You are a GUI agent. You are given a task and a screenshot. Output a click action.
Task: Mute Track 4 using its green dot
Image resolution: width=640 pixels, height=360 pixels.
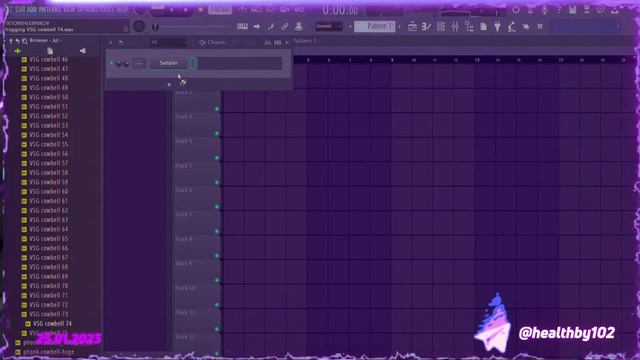pyautogui.click(x=217, y=158)
